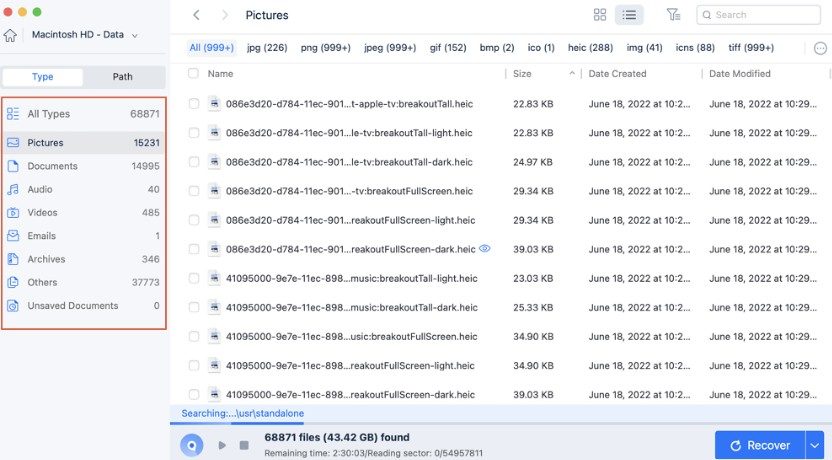Select Audio category in sidebar
This screenshot has width=832, height=460.
click(83, 189)
